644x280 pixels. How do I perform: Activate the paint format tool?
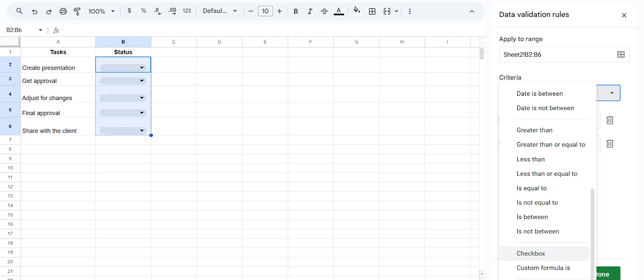[77, 11]
